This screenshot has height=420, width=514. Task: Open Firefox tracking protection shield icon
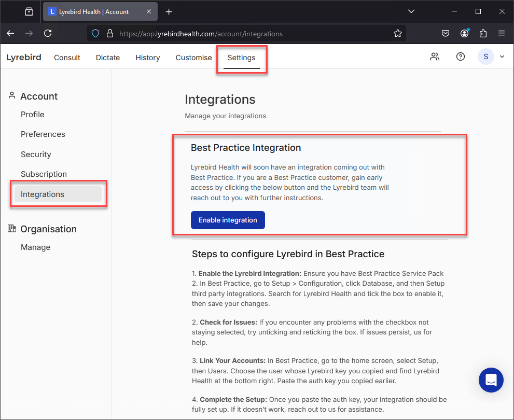[95, 33]
